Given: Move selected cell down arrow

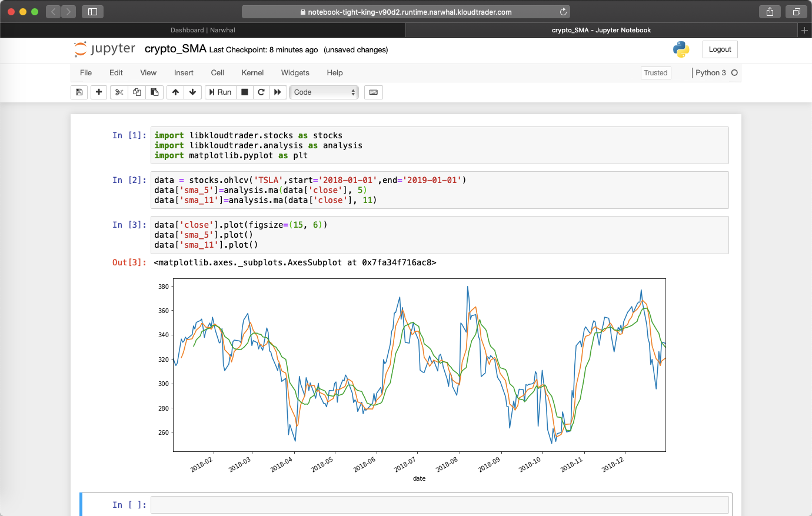Looking at the screenshot, I should click(x=192, y=92).
